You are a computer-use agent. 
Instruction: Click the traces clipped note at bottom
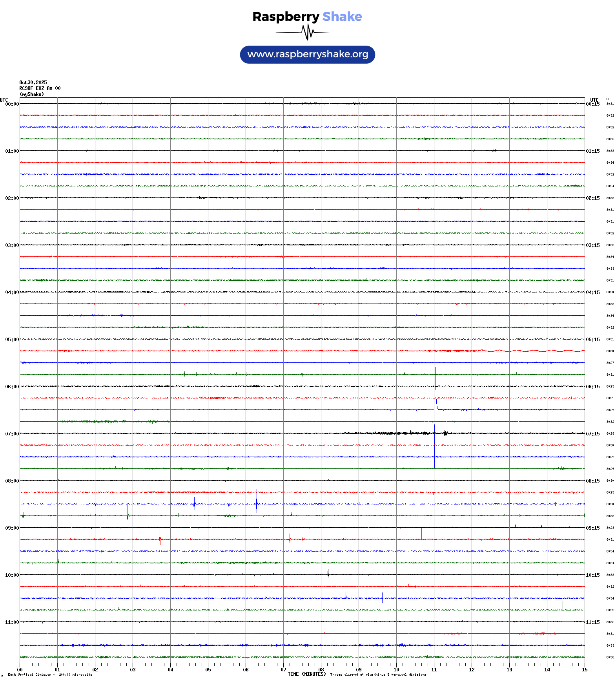pyautogui.click(x=378, y=675)
